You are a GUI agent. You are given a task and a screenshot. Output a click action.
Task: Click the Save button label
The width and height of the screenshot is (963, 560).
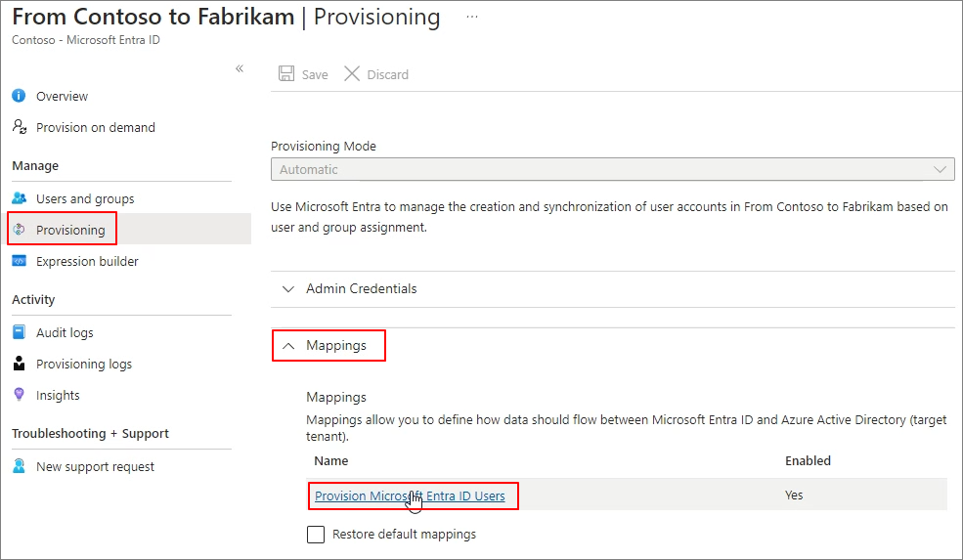(x=315, y=75)
